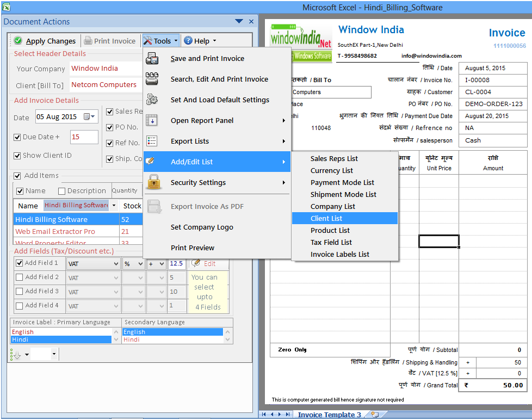Uncheck the Add Field 1 checkbox
532x420 pixels.
click(20, 263)
